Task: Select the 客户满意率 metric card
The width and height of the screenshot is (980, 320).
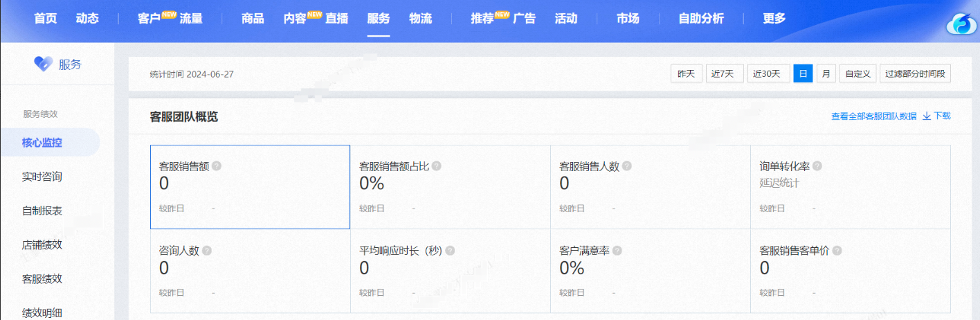Action: 651,271
